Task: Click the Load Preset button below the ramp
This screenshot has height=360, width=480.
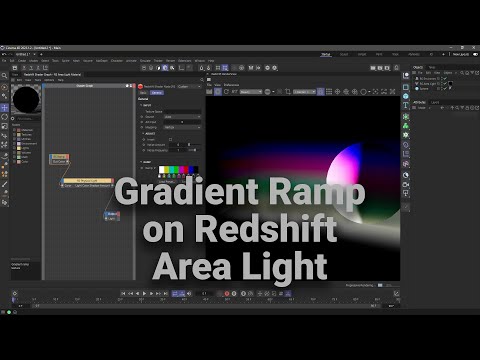Action: point(167,182)
